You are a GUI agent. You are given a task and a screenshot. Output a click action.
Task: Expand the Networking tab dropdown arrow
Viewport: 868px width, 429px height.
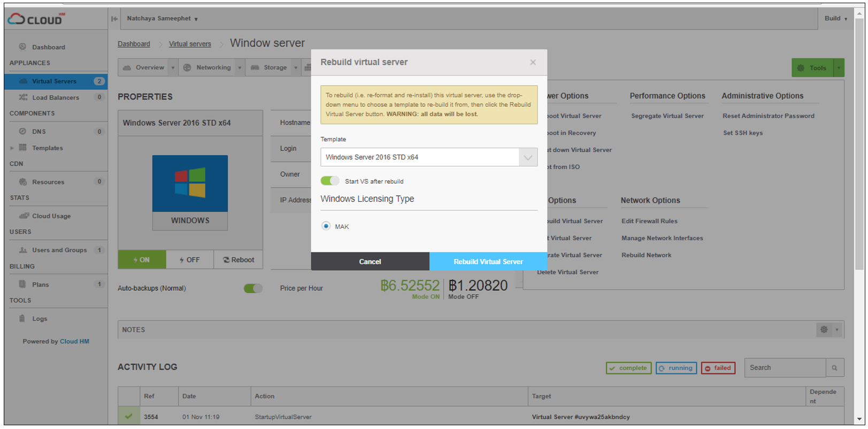[x=240, y=68]
